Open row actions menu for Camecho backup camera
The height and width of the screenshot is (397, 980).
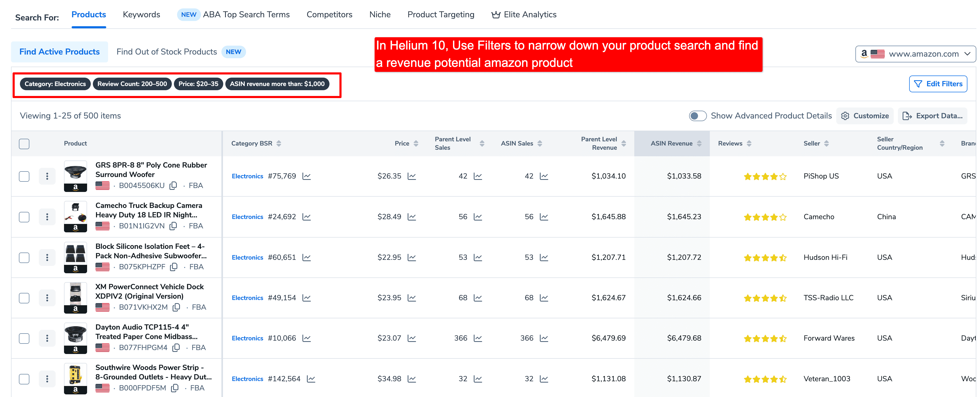[x=47, y=217]
